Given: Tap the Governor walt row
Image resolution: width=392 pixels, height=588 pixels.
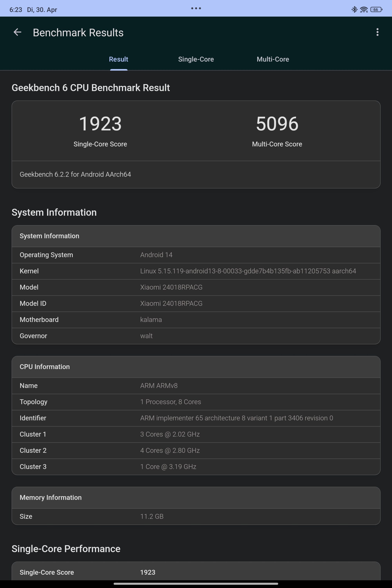Looking at the screenshot, I should point(196,336).
